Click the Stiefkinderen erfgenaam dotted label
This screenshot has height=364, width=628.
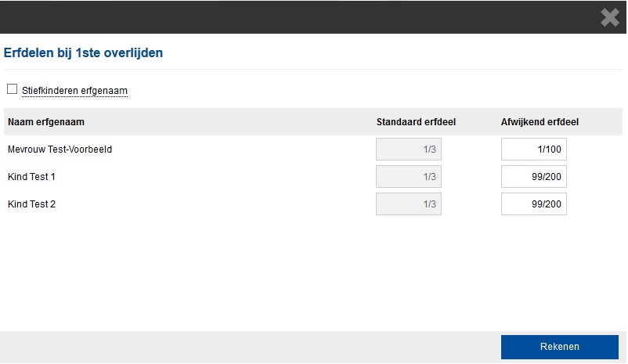point(74,91)
